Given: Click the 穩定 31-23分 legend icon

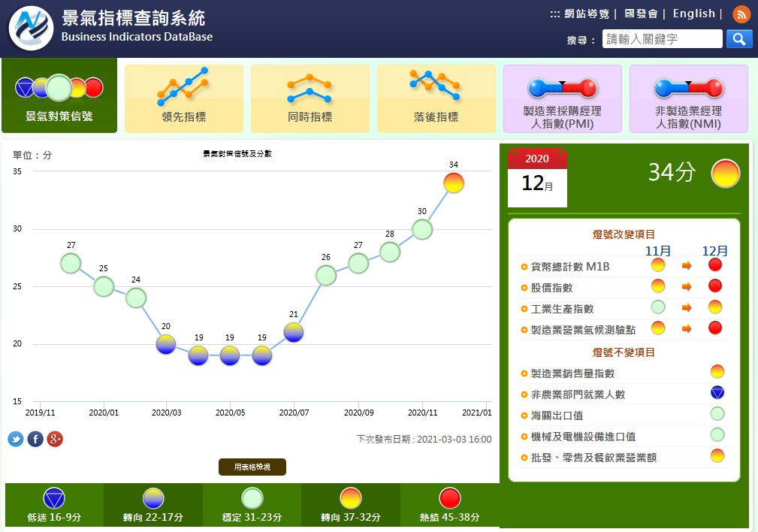Looking at the screenshot, I should click(252, 498).
